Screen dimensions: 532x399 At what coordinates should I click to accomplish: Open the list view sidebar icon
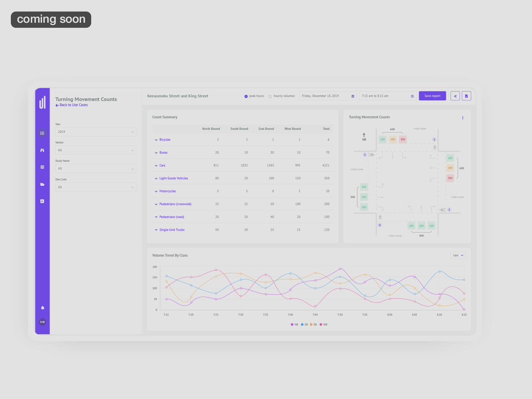[x=42, y=133]
